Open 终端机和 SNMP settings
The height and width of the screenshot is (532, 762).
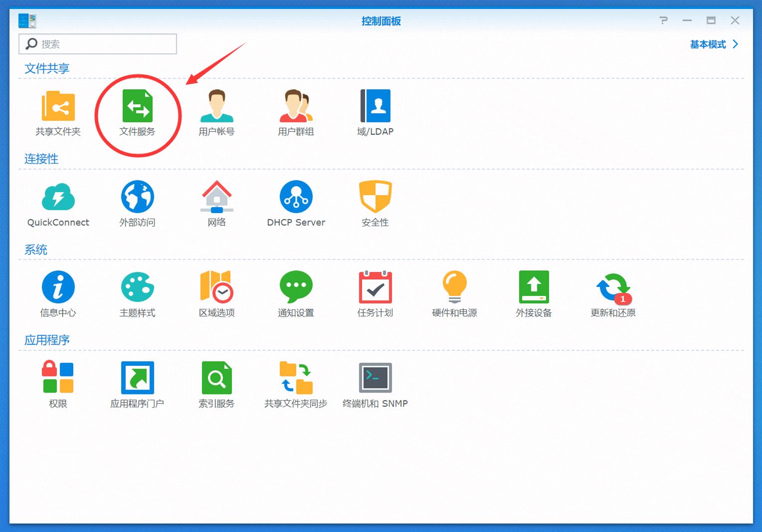(375, 378)
